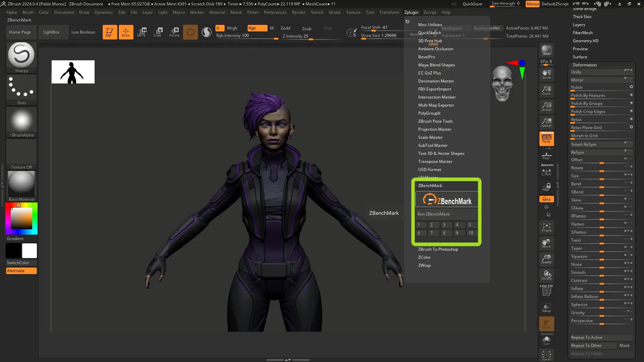644x362 pixels.
Task: Expand ZBrush To Photoshop plugin
Action: coord(438,249)
